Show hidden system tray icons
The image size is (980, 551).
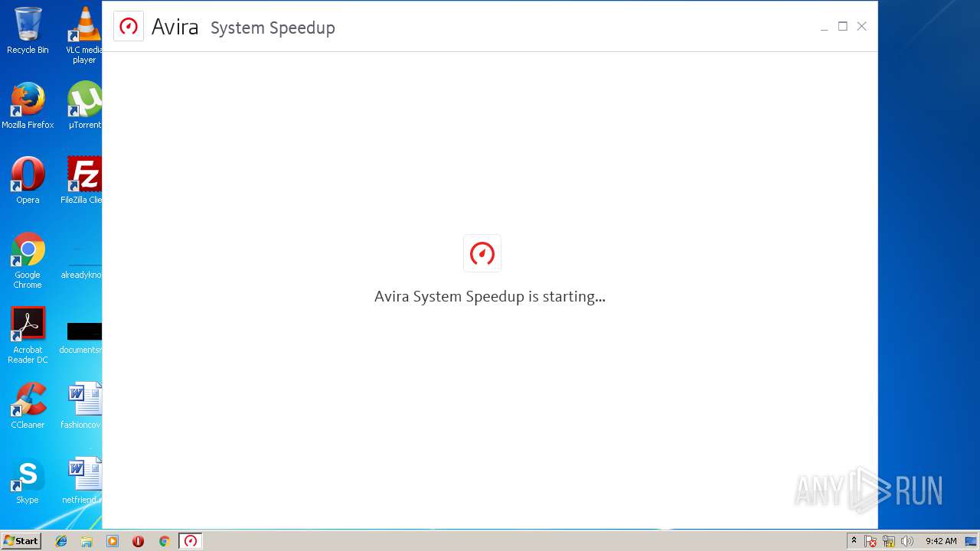pos(854,541)
